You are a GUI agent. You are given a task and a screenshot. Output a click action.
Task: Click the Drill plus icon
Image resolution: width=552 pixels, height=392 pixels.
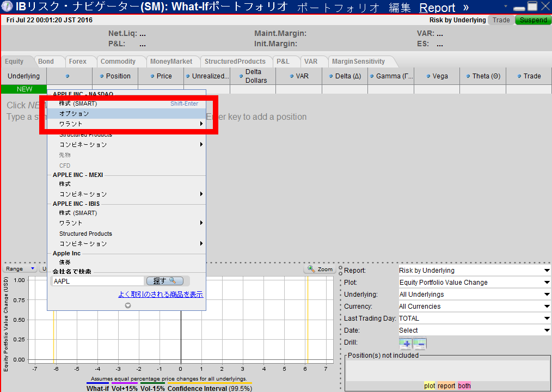[x=406, y=343]
